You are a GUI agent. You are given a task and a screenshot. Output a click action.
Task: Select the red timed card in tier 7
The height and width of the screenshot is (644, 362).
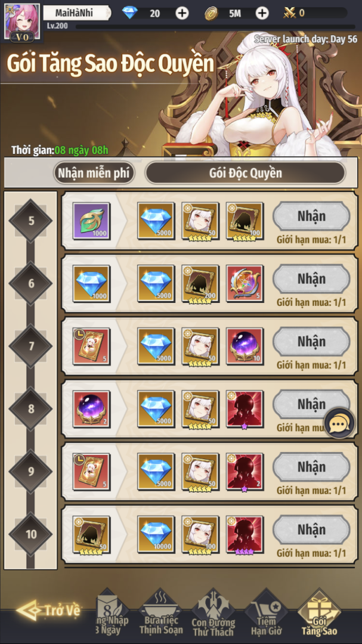click(91, 346)
